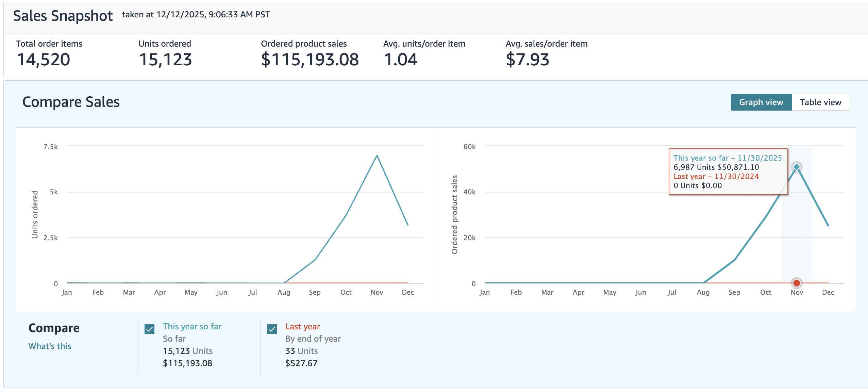Click the Avg. sales/order item $7.93
Viewport: 868px width, 392px height.
(x=527, y=60)
